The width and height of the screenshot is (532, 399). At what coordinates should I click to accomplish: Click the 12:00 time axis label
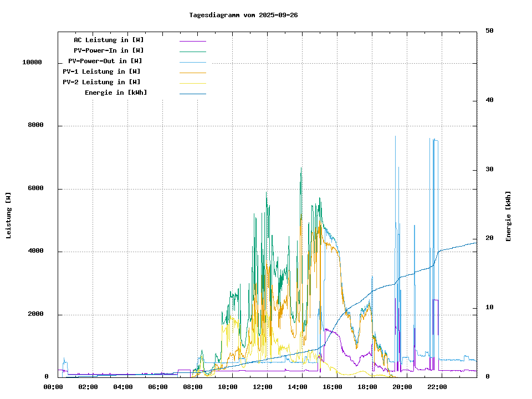click(x=263, y=387)
